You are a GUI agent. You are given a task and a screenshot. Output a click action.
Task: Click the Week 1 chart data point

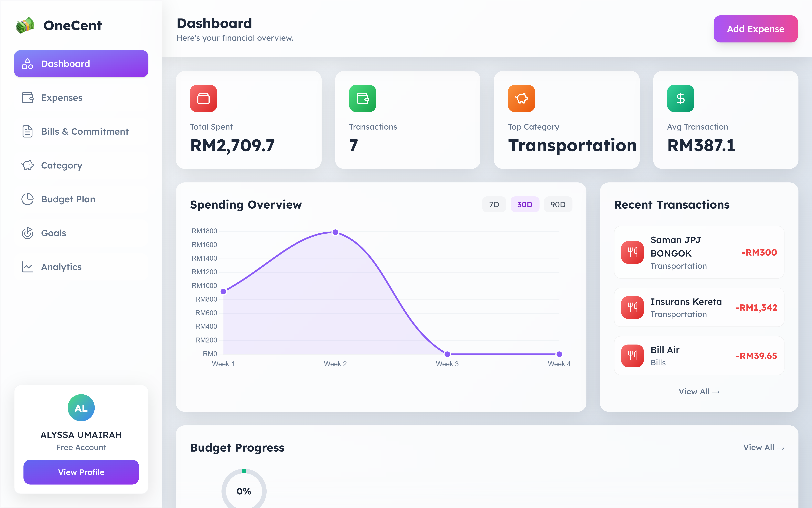pos(223,292)
